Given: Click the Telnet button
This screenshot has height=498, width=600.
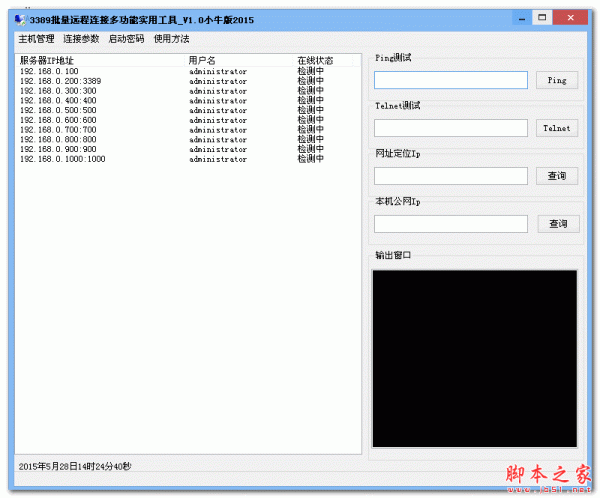Looking at the screenshot, I should 557,128.
